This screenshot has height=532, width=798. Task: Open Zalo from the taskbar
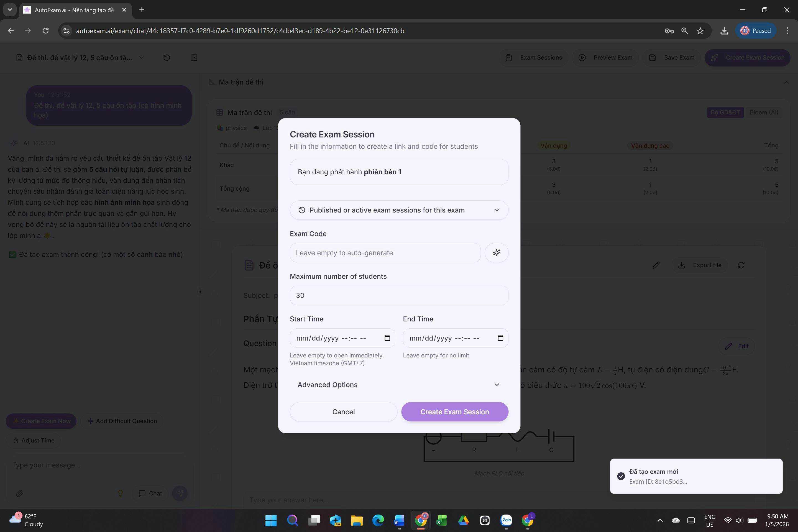tap(506, 520)
